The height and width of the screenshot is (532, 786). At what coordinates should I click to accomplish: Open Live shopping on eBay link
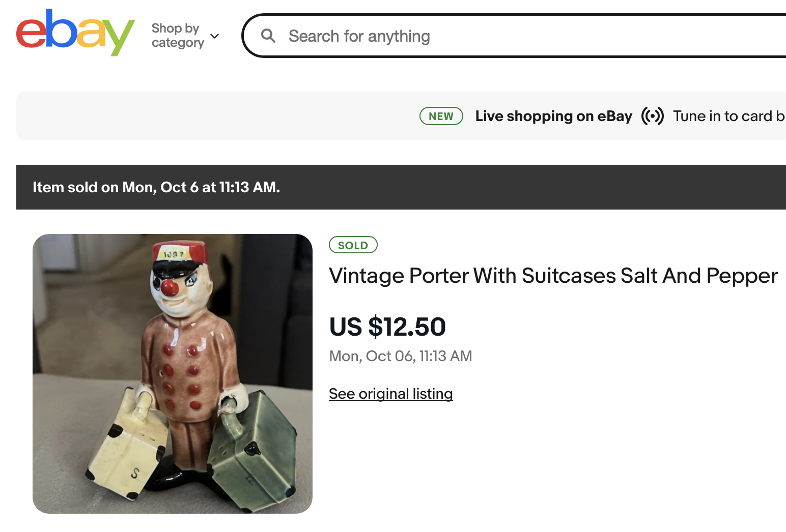[553, 116]
